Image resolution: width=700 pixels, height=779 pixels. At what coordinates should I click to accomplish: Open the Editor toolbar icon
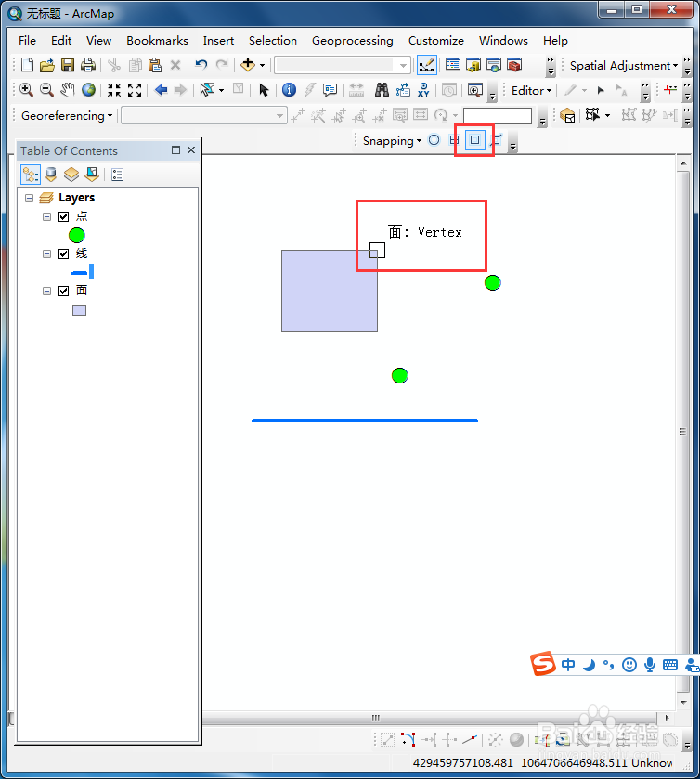point(427,65)
